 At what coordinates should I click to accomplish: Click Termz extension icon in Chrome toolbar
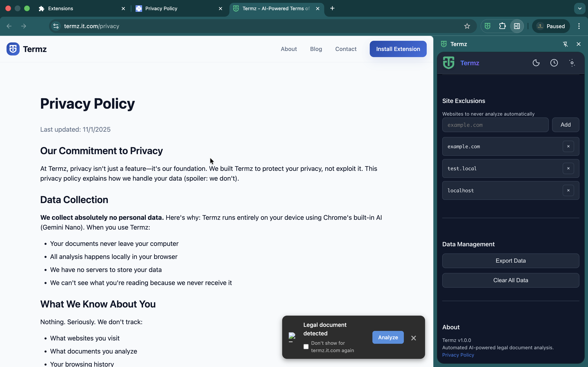(487, 26)
